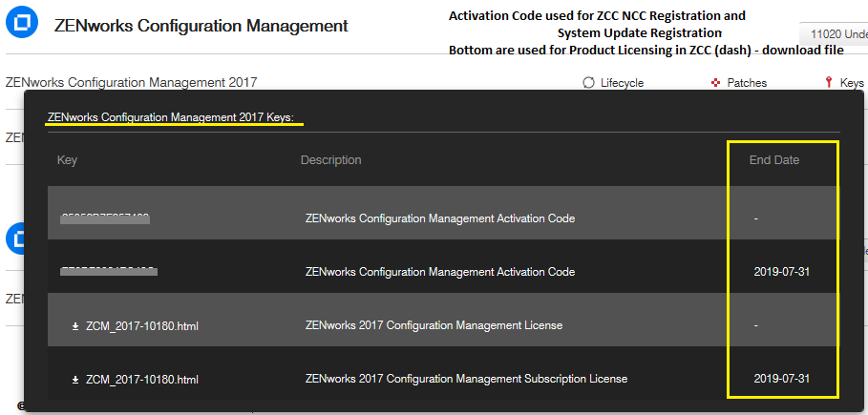Click download icon in Subscription License row
The width and height of the screenshot is (868, 415).
(x=75, y=380)
